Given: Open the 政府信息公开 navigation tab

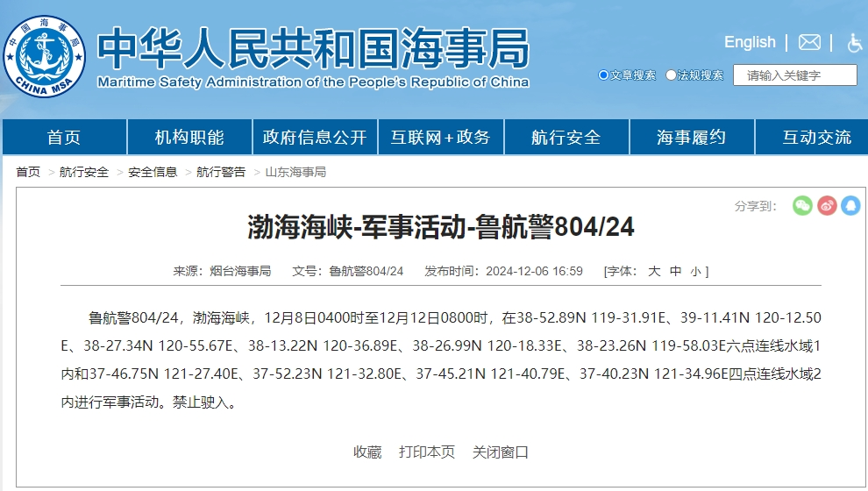Looking at the screenshot, I should coord(315,137).
